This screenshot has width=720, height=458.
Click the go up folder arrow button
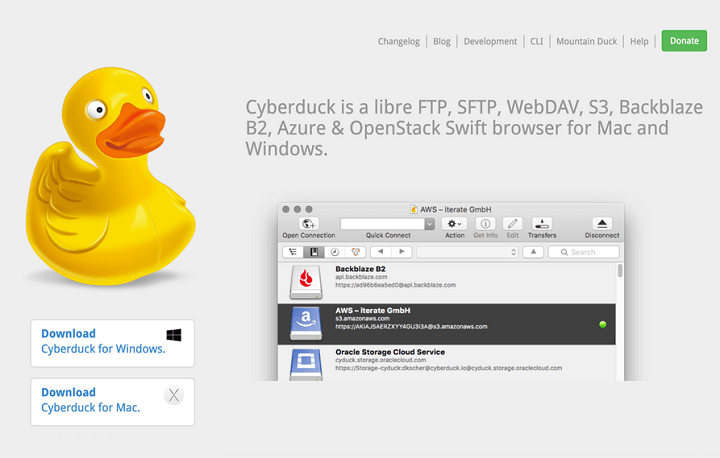pos(533,252)
